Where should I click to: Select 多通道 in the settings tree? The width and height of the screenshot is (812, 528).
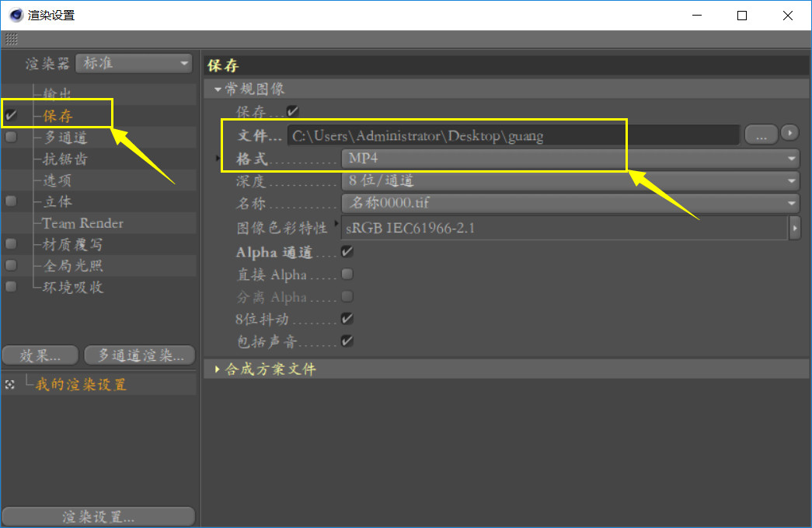pos(64,138)
